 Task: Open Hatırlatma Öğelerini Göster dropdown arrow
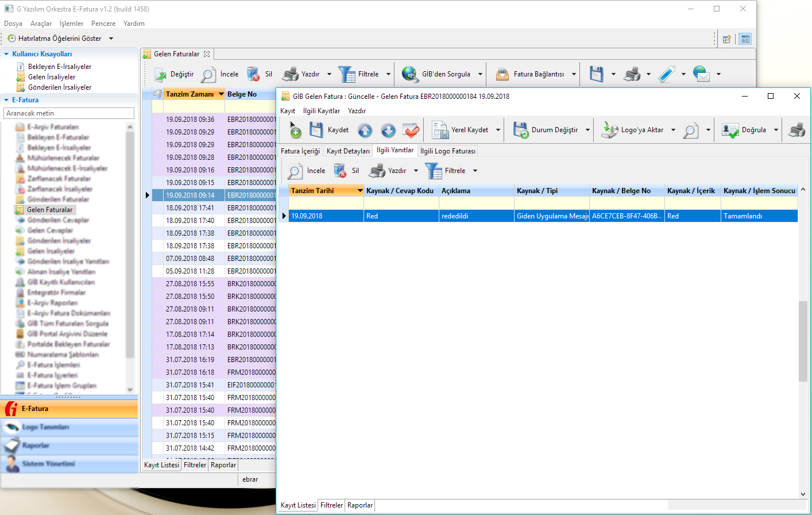(111, 39)
